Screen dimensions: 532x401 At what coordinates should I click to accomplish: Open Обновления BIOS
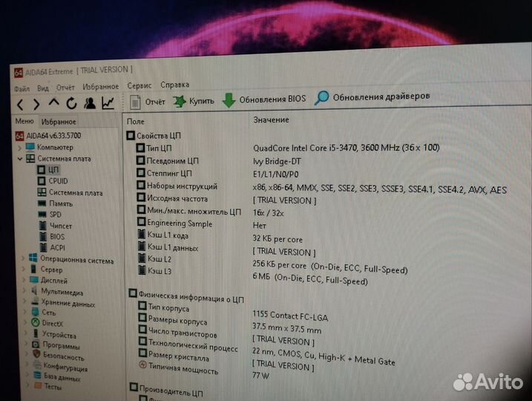(x=264, y=100)
